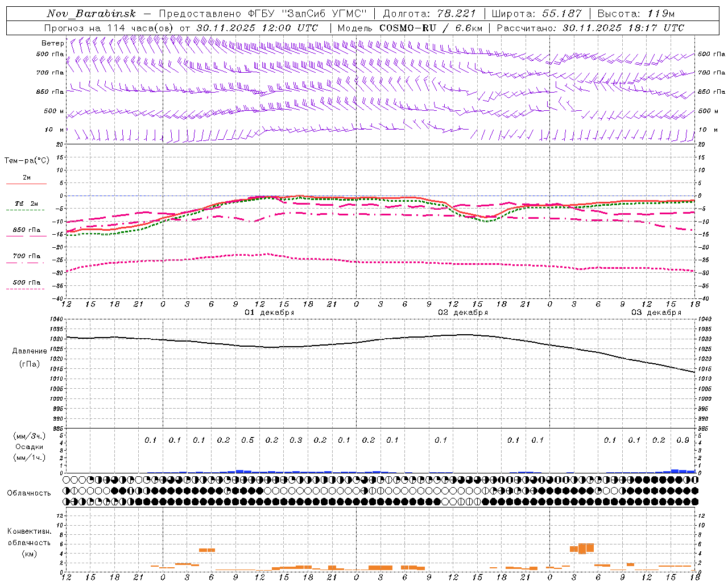This screenshot has width=728, height=582.
Task: Click the Конвективн. panel label
Action: (x=30, y=531)
